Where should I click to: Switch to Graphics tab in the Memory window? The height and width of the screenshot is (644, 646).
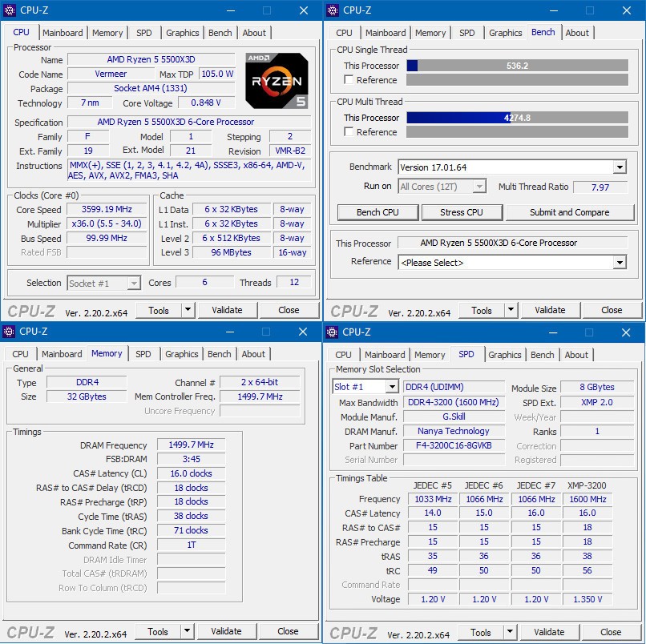point(182,354)
